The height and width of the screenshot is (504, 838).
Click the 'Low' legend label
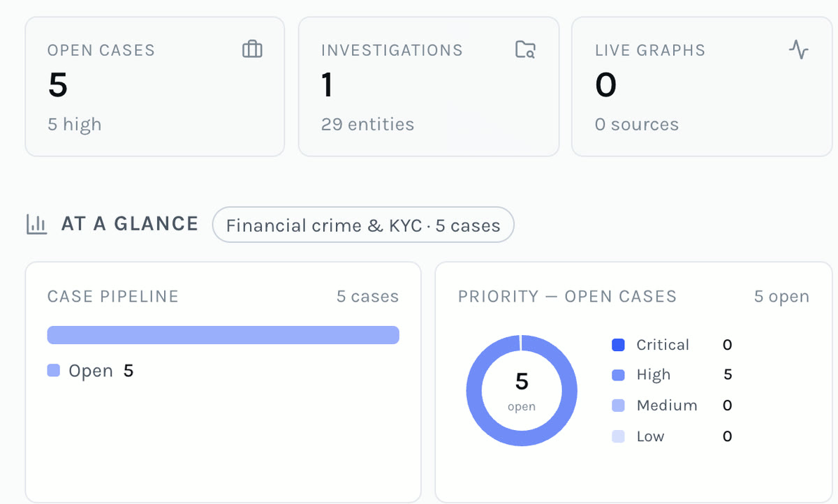click(650, 436)
